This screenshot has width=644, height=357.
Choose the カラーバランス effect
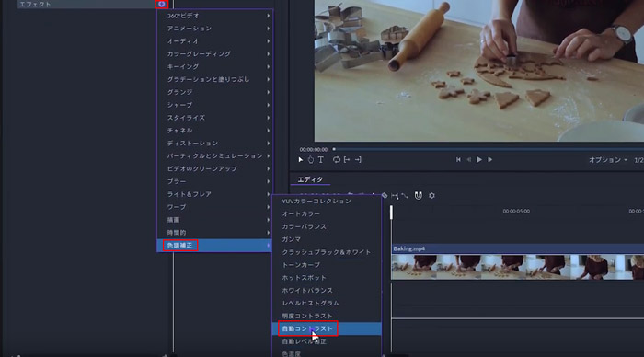pyautogui.click(x=327, y=226)
